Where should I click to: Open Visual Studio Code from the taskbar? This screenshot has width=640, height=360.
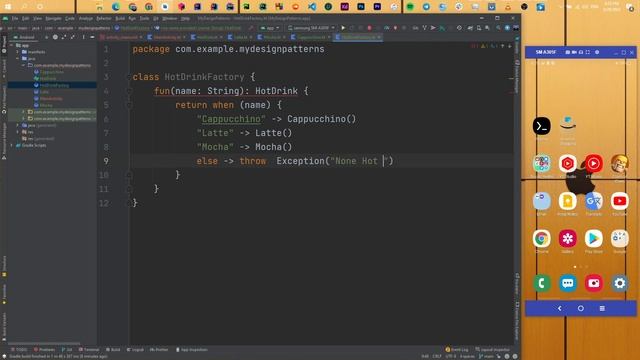(312, 7)
